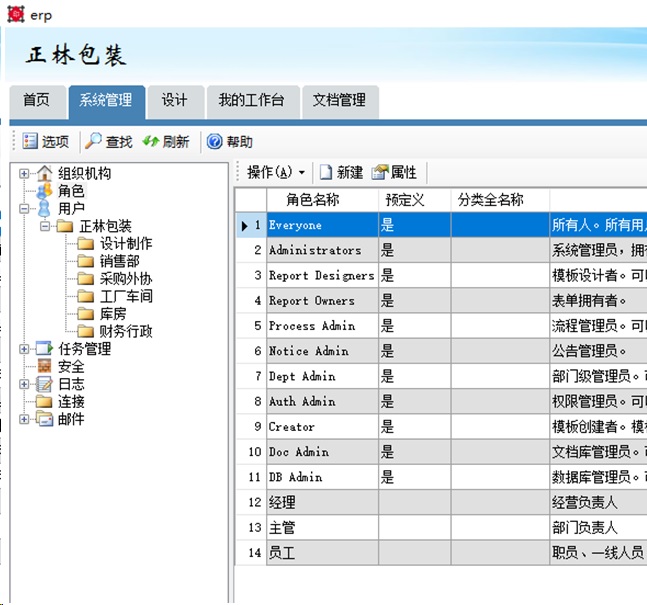
Task: Open the 我的工作台 tab
Action: pos(251,100)
